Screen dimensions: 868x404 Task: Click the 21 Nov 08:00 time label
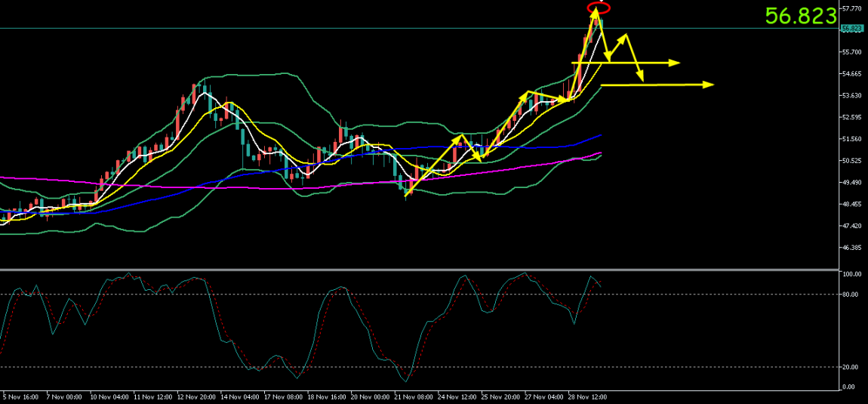click(412, 396)
